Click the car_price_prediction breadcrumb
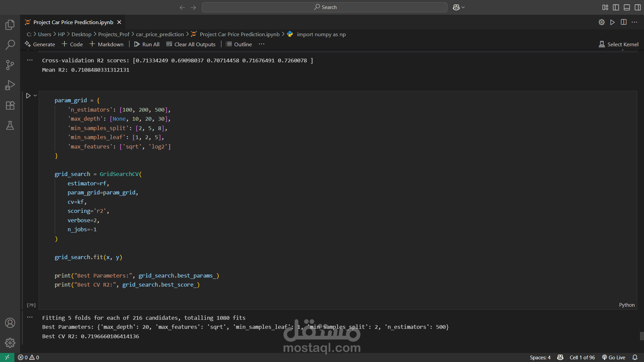The height and width of the screenshot is (362, 644). tap(160, 34)
